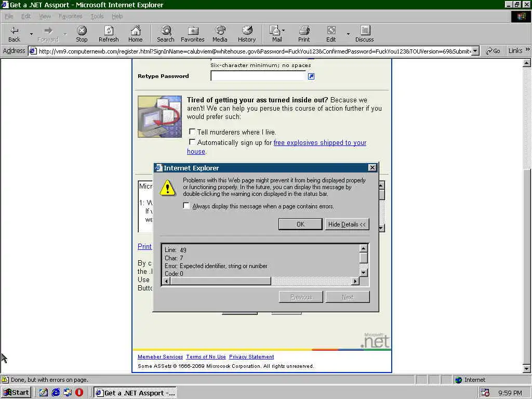The height and width of the screenshot is (399, 532).
Task: Click OK in the error dialog
Action: coord(300,224)
